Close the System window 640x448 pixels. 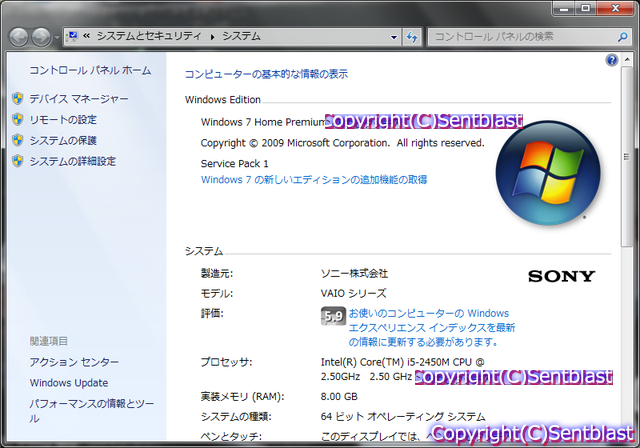tap(616, 8)
